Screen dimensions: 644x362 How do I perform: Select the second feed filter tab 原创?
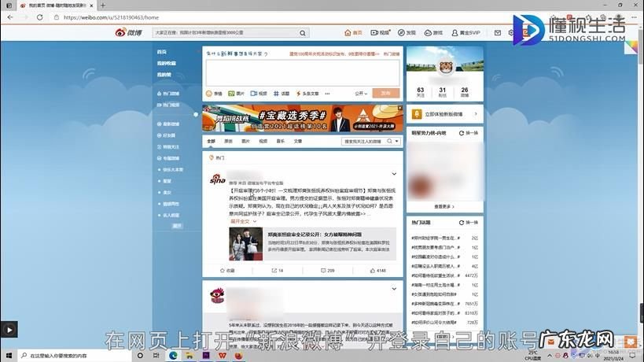click(x=228, y=142)
